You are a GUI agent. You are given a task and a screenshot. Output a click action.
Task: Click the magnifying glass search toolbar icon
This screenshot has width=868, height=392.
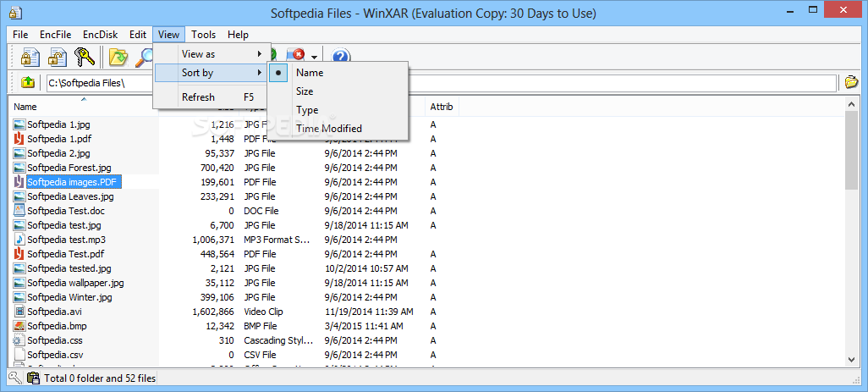[146, 57]
